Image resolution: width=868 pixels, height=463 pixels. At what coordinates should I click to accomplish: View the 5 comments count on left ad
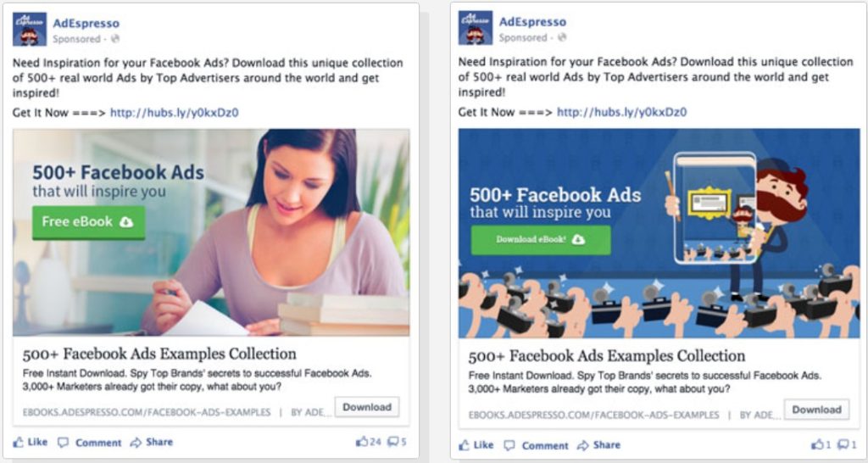(397, 442)
